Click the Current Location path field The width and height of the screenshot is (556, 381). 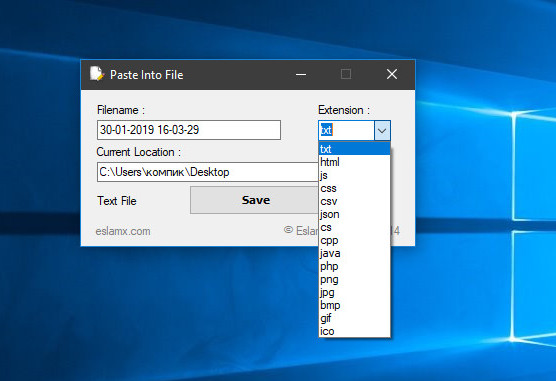pyautogui.click(x=208, y=172)
